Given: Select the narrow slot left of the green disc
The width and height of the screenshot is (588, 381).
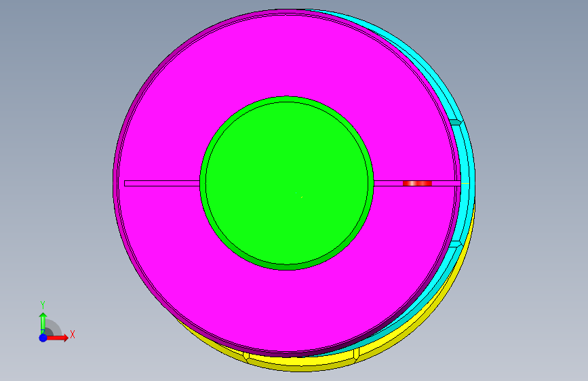Looking at the screenshot, I should 162,183.
